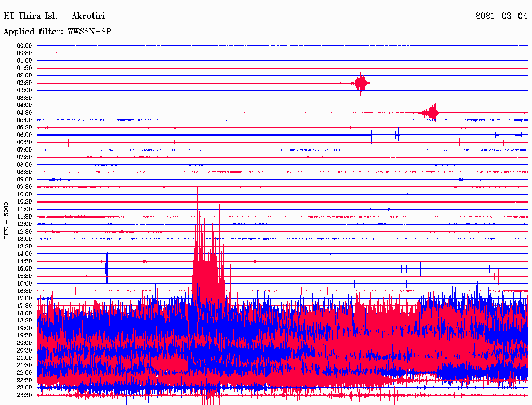Click the 04:00 time label
The image size is (532, 405).
(x=24, y=105)
